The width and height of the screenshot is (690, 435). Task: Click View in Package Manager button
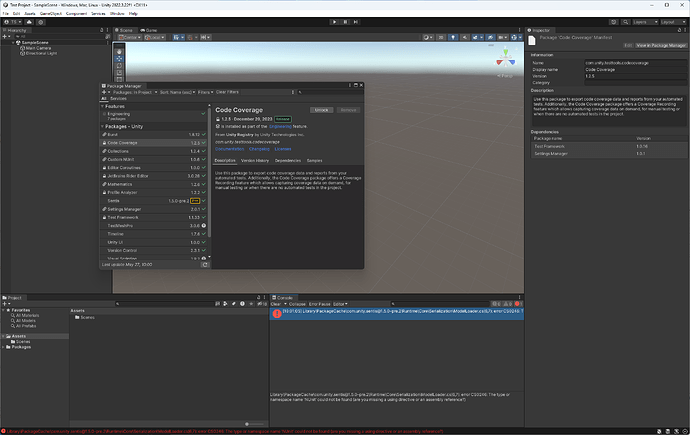(x=661, y=45)
